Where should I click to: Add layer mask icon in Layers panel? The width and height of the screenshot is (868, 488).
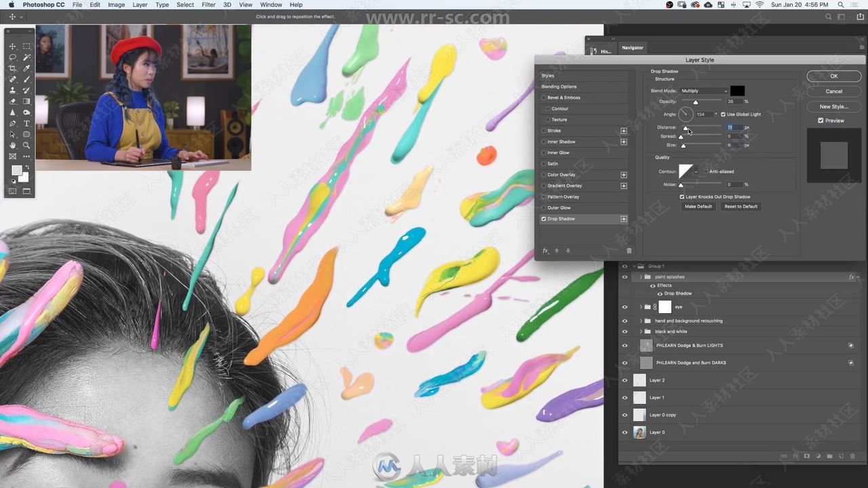tap(807, 456)
